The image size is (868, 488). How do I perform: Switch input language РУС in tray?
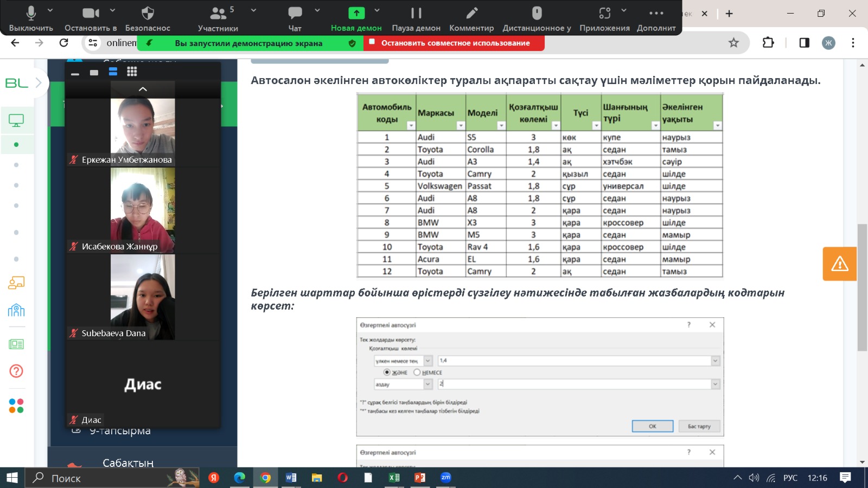[790, 478]
